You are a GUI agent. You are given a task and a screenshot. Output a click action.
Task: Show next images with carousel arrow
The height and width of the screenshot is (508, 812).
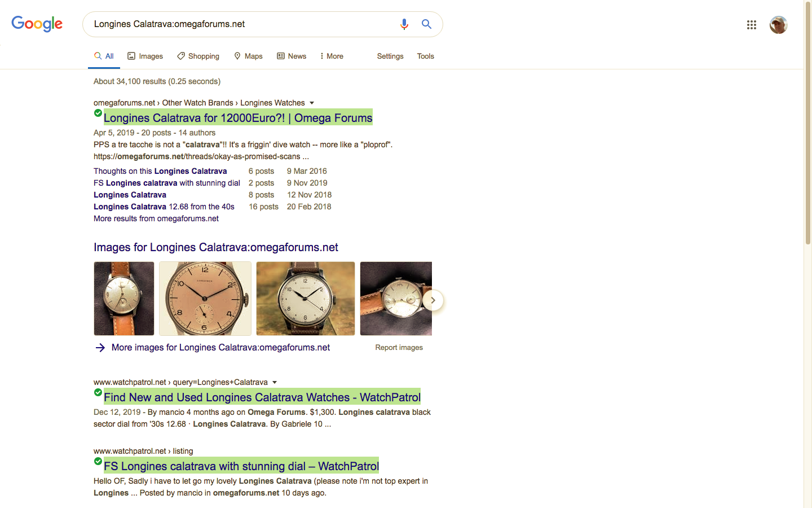click(x=433, y=300)
